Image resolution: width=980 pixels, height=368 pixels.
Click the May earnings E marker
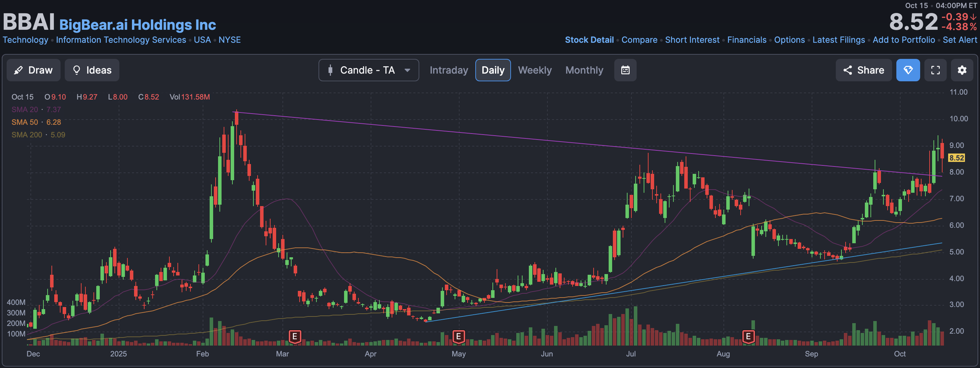coord(458,336)
